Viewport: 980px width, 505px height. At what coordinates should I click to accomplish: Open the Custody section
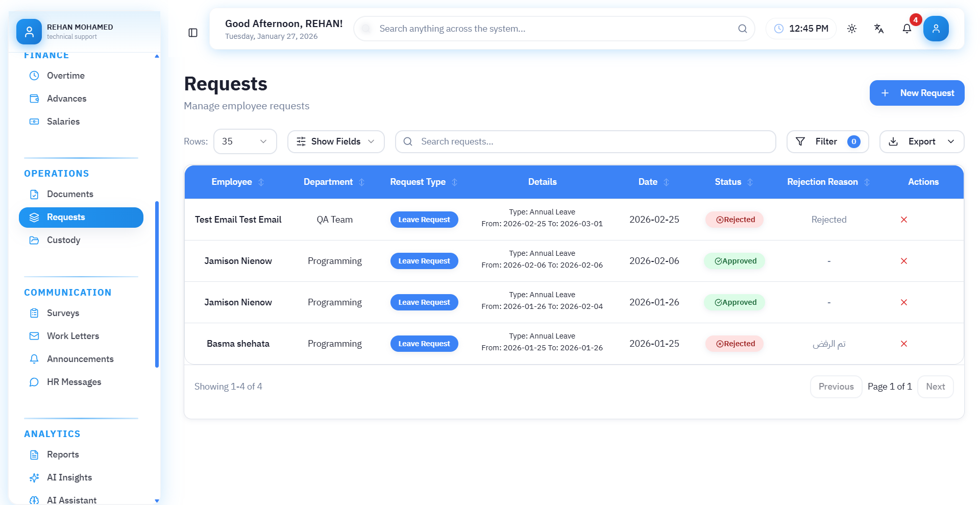click(x=63, y=240)
